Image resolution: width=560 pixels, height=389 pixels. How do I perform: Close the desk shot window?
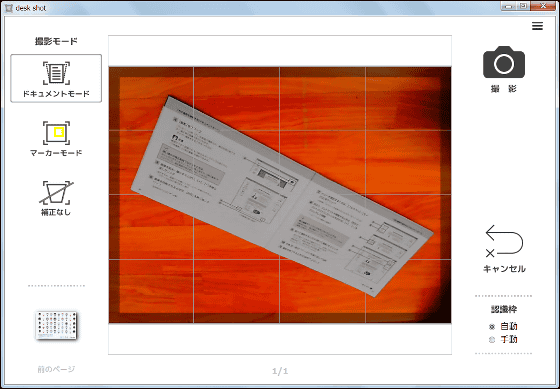(543, 6)
